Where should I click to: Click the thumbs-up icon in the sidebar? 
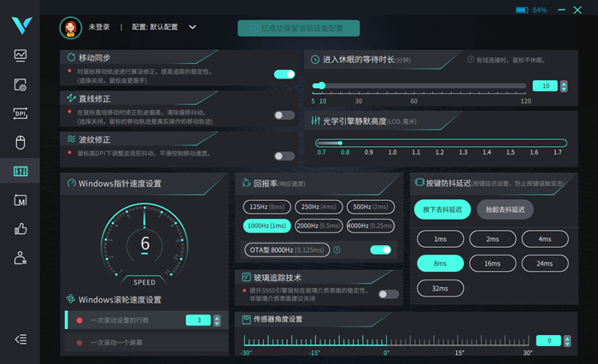(21, 229)
